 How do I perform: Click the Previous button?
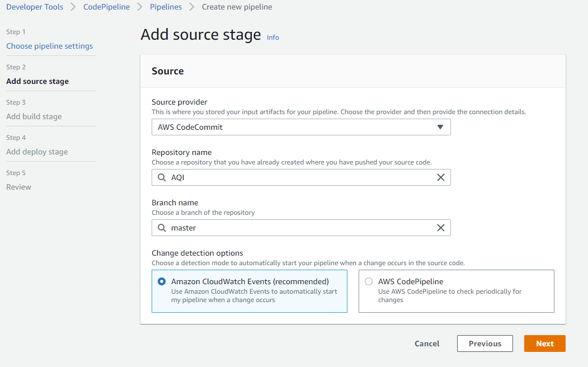484,344
